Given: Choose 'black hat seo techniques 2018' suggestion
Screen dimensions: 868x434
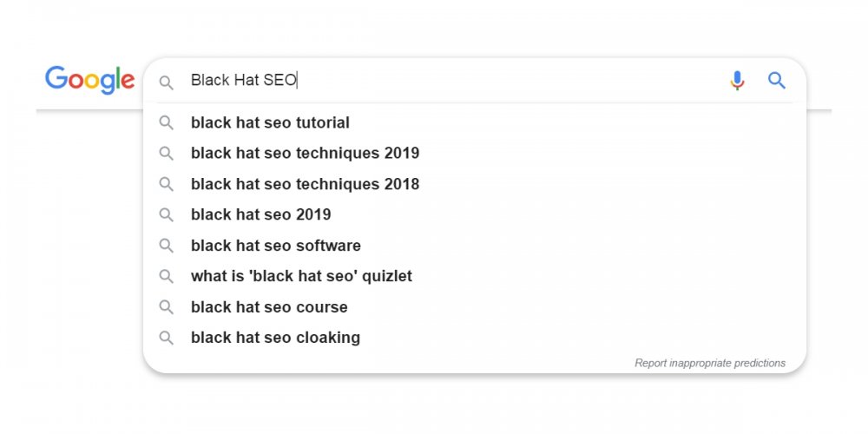Looking at the screenshot, I should pyautogui.click(x=475, y=184).
